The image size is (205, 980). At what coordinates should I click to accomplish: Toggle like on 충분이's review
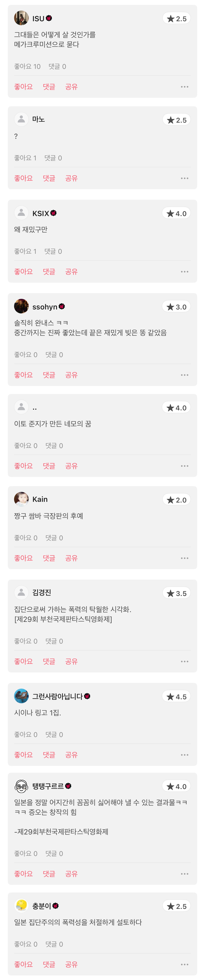(x=23, y=964)
